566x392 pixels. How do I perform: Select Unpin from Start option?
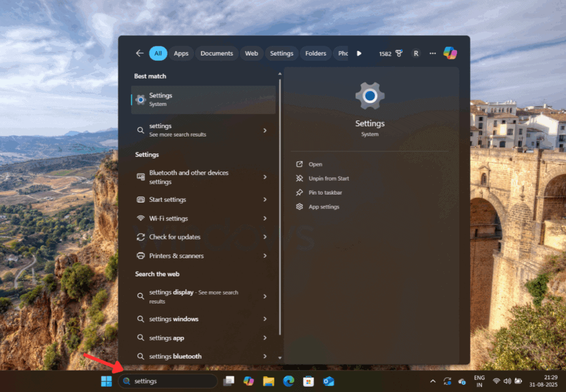click(x=328, y=178)
